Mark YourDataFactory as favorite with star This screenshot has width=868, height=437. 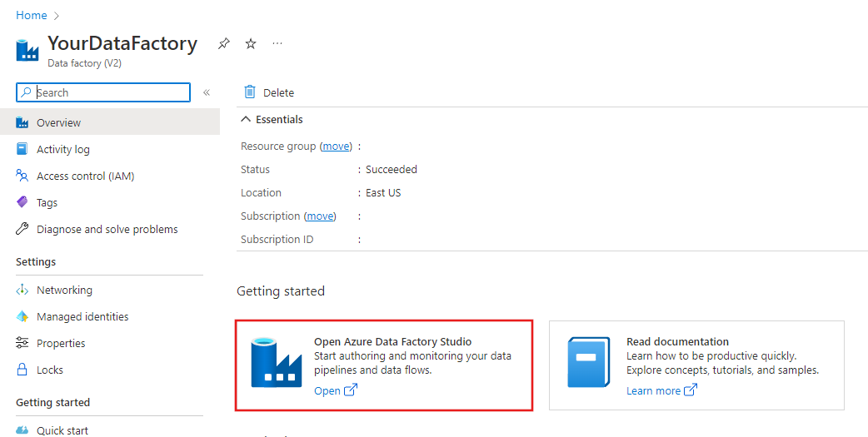(x=251, y=43)
